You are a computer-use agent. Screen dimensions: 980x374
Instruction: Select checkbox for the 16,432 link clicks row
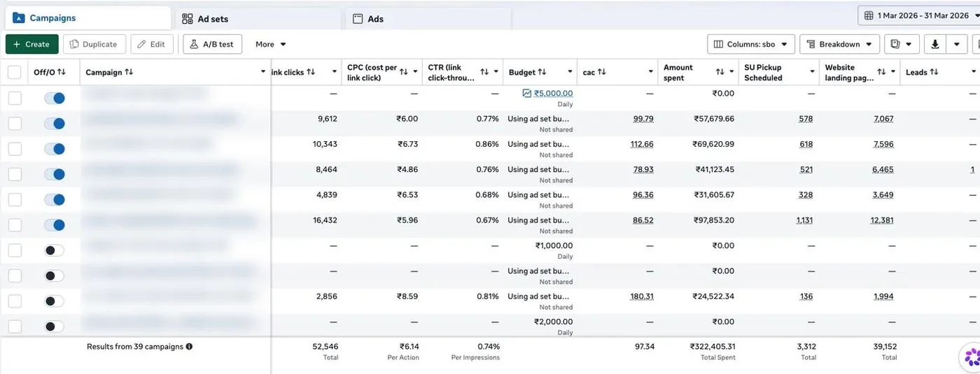(x=15, y=225)
